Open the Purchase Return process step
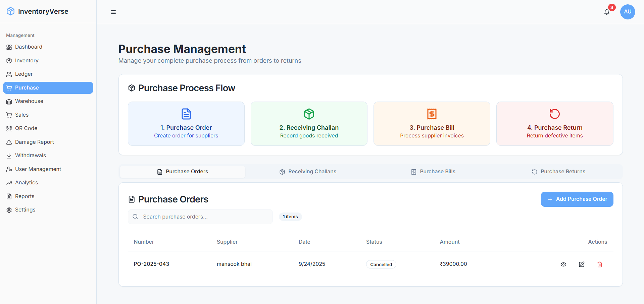The image size is (644, 304). [554, 124]
